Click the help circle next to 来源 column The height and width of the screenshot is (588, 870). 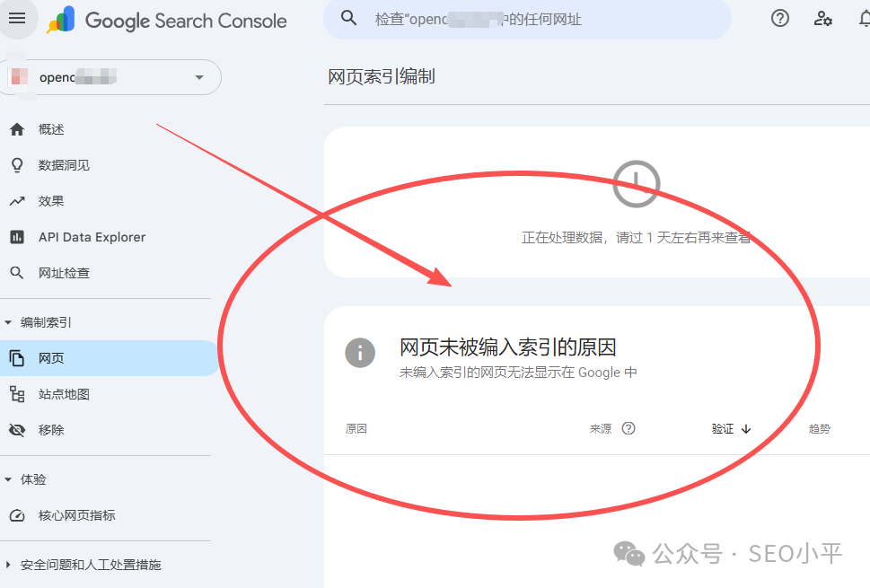coord(628,428)
